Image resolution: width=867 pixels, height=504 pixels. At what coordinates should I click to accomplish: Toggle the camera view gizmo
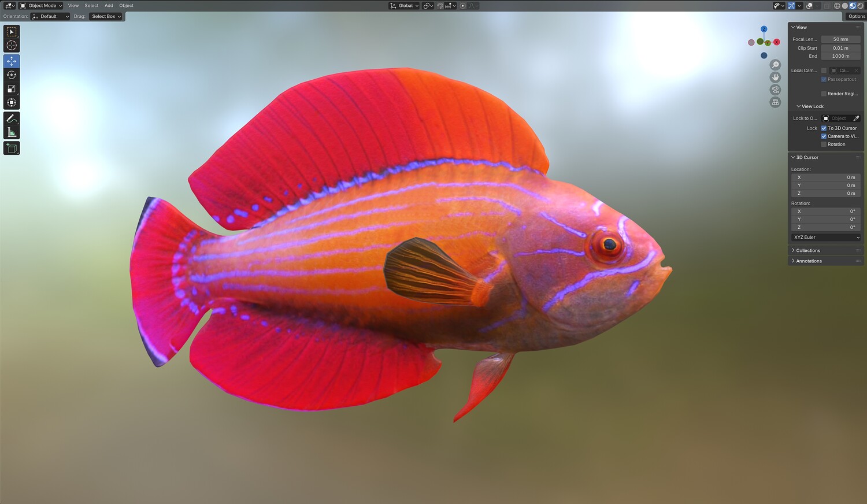pos(776,90)
